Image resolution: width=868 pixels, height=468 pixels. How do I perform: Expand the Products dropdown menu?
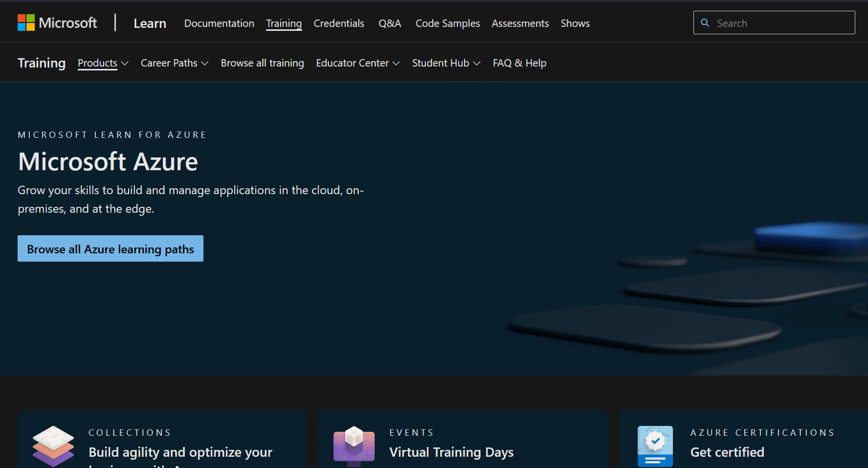(x=103, y=63)
